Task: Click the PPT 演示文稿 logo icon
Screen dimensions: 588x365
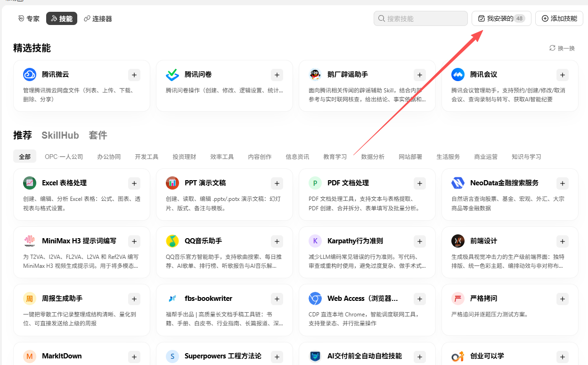Action: pyautogui.click(x=172, y=183)
